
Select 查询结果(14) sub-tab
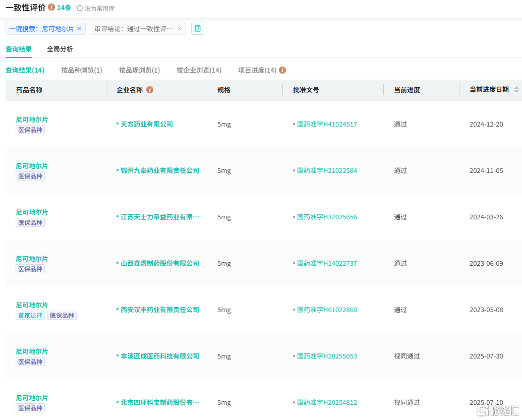pos(25,70)
